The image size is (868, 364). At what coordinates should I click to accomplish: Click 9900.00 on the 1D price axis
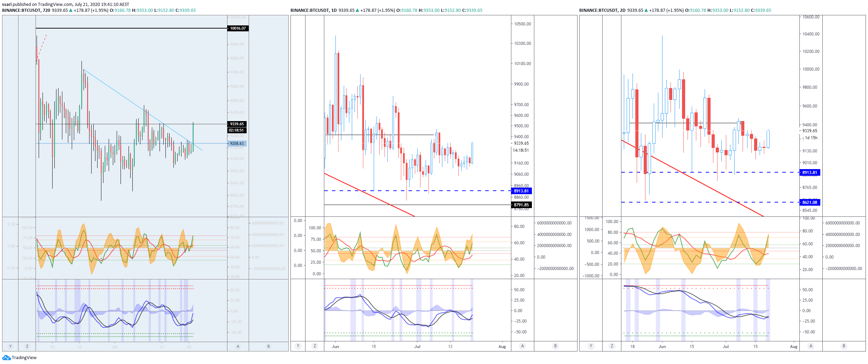521,84
